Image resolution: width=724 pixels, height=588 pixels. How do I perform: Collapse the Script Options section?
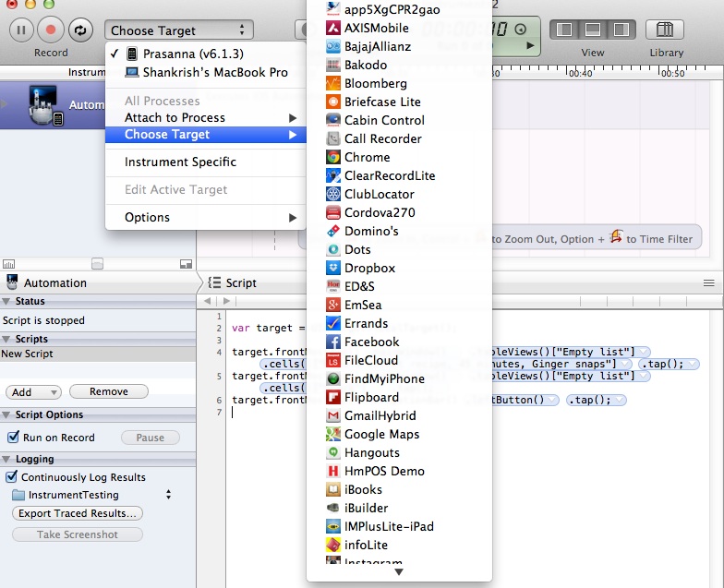(6, 415)
